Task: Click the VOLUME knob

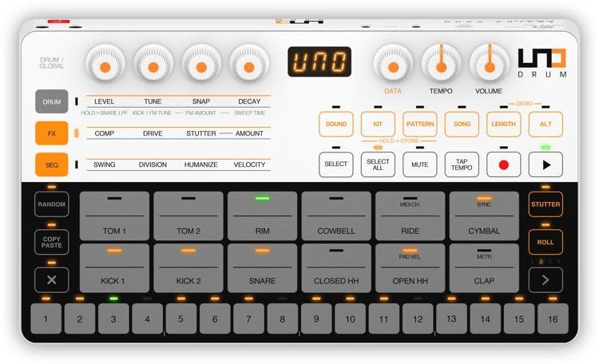Action: click(x=489, y=65)
